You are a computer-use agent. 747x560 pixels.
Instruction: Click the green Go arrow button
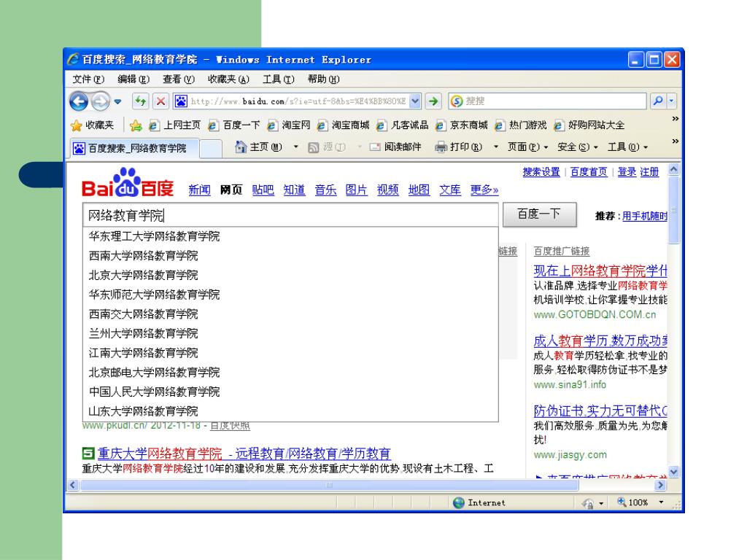(x=433, y=101)
